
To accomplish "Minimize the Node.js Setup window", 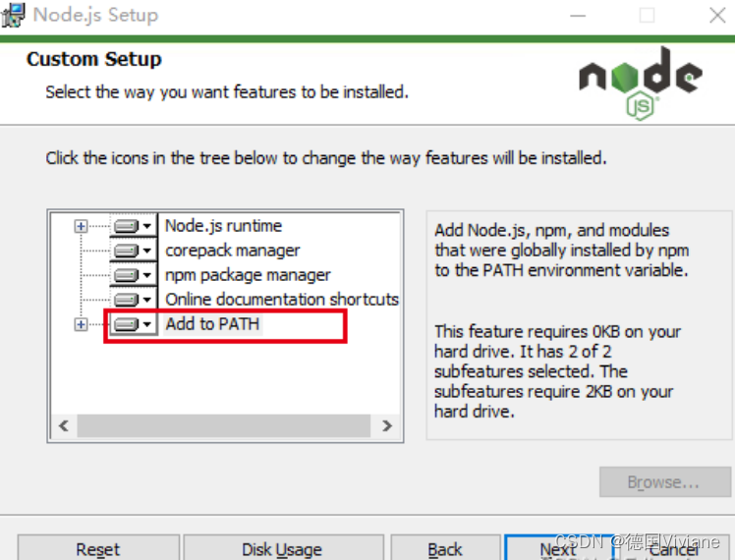I will click(578, 16).
